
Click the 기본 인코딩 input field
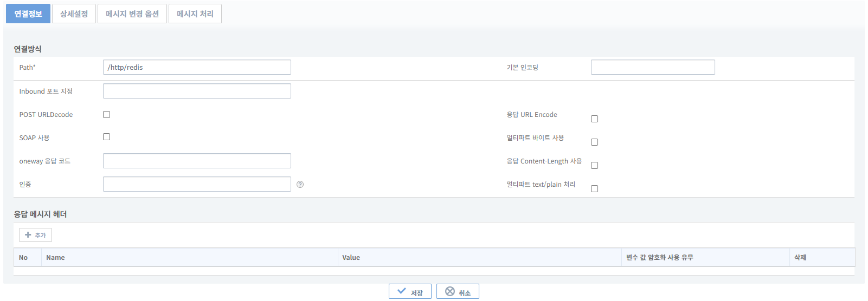(653, 67)
